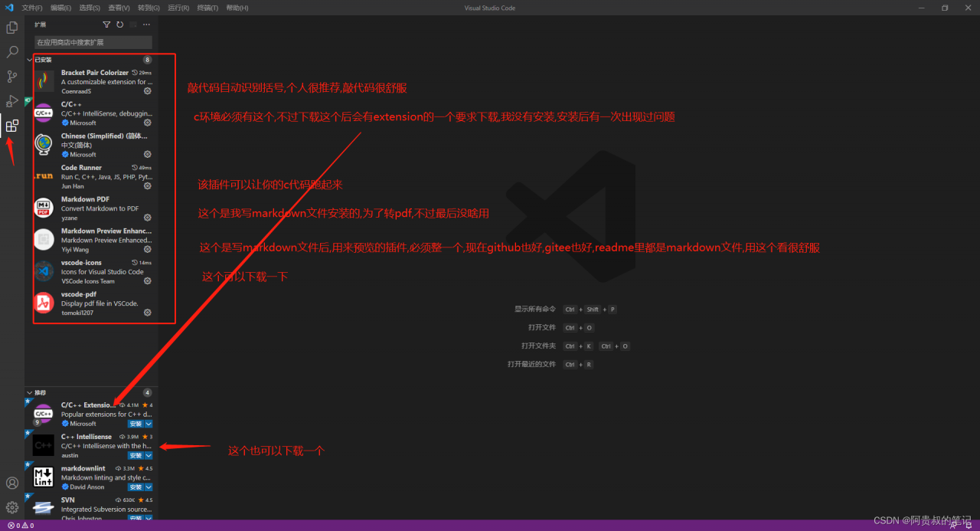Select the C++ Intellisense recommended entry
Image resolution: width=980 pixels, height=531 pixels.
[x=92, y=445]
